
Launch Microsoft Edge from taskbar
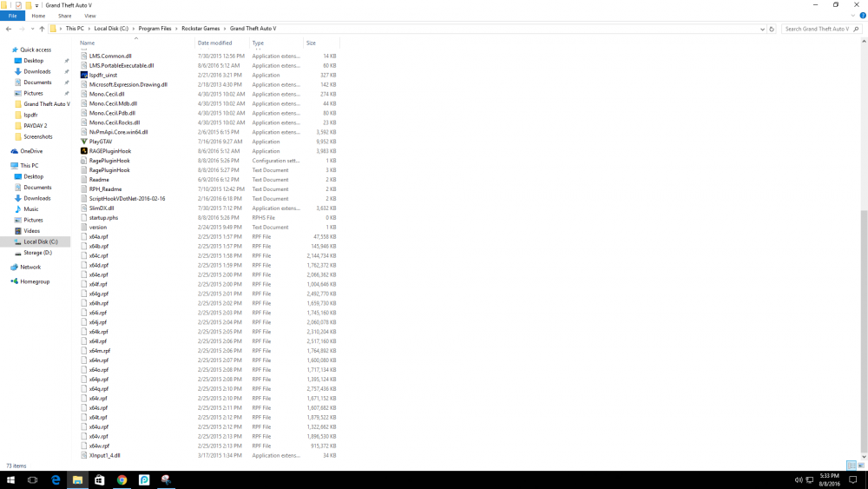(56, 479)
